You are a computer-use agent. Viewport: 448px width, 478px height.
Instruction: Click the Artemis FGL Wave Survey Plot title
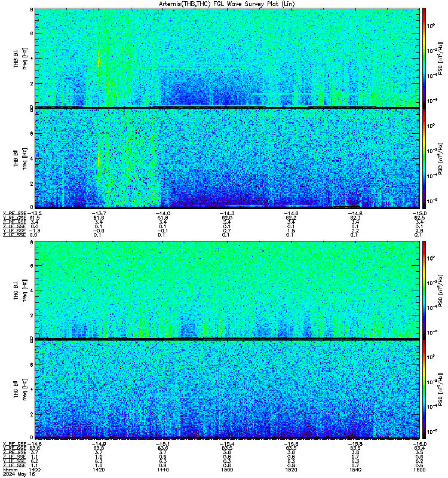pos(227,4)
